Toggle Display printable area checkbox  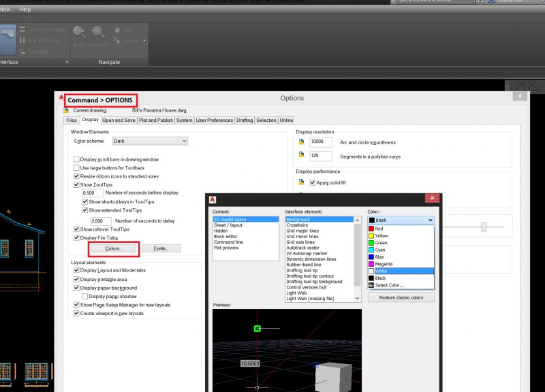(x=76, y=279)
